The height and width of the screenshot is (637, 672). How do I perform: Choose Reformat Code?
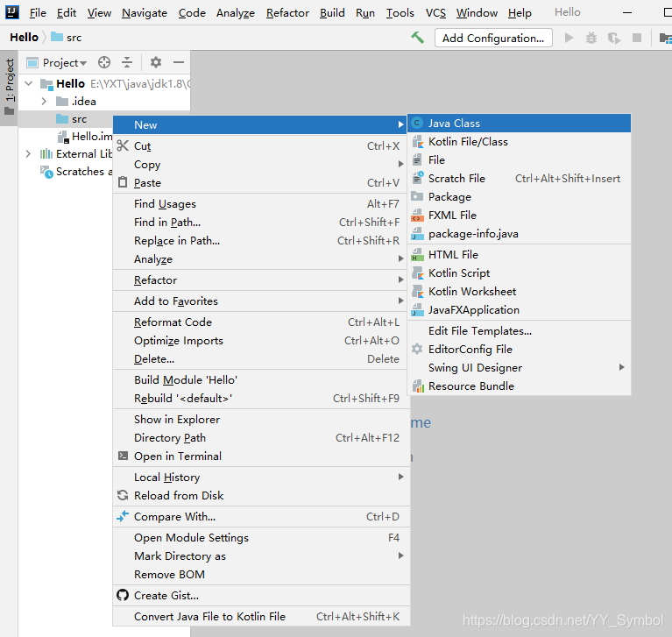(261, 322)
